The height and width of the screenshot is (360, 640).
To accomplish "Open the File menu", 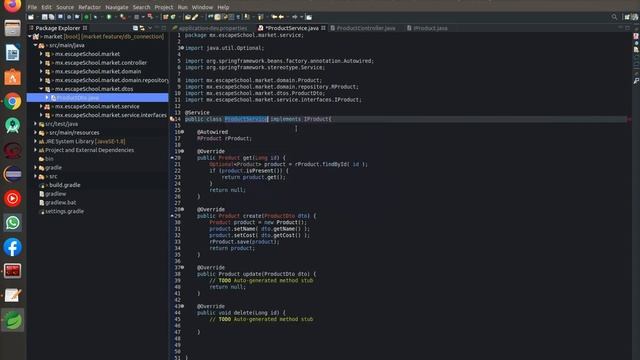I will pyautogui.click(x=32, y=7).
